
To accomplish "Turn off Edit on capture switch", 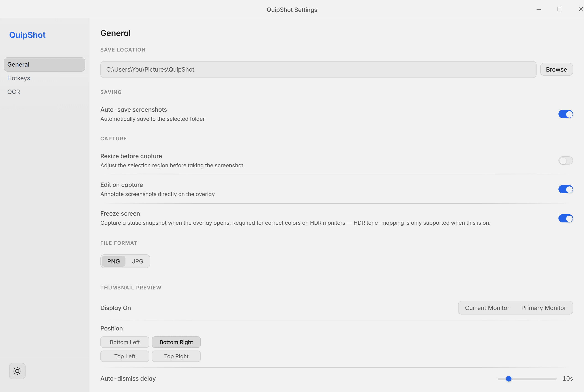I will pyautogui.click(x=566, y=189).
